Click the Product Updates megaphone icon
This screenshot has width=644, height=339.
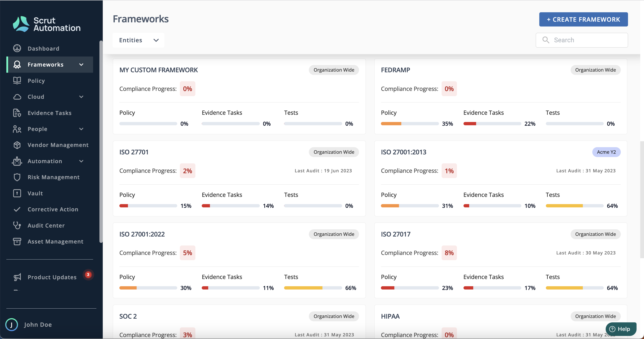[17, 277]
